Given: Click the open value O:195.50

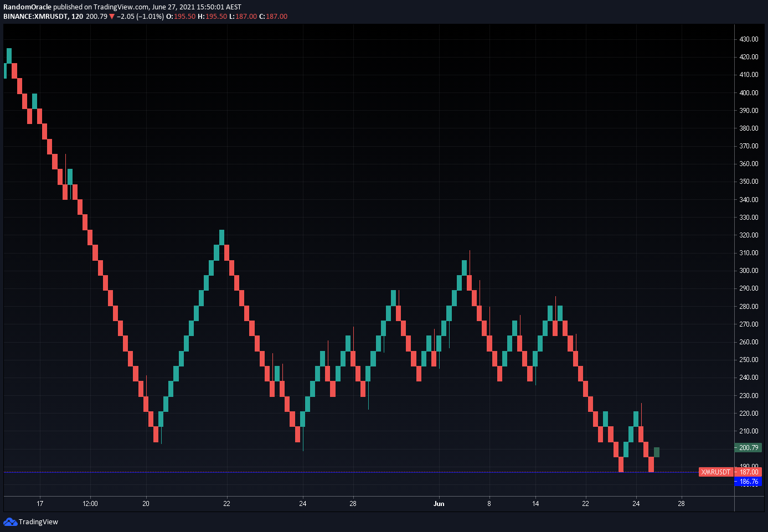Looking at the screenshot, I should [181, 17].
